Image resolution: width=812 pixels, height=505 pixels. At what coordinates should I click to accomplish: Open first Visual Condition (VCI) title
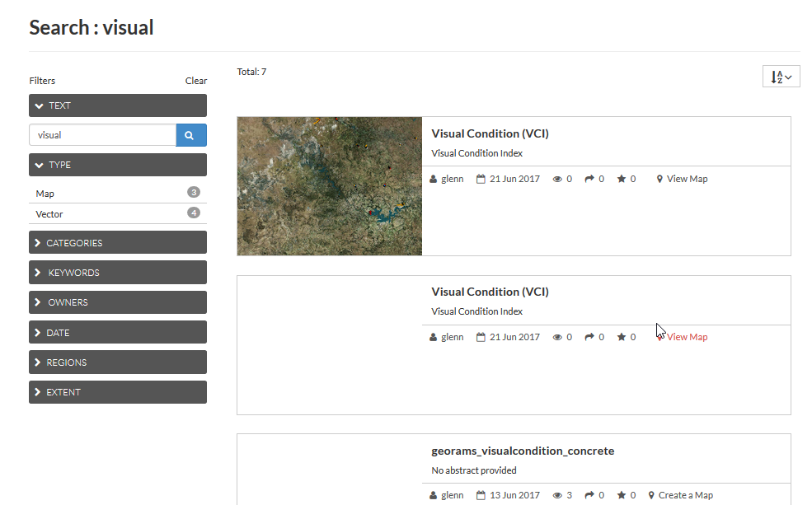[x=490, y=133]
